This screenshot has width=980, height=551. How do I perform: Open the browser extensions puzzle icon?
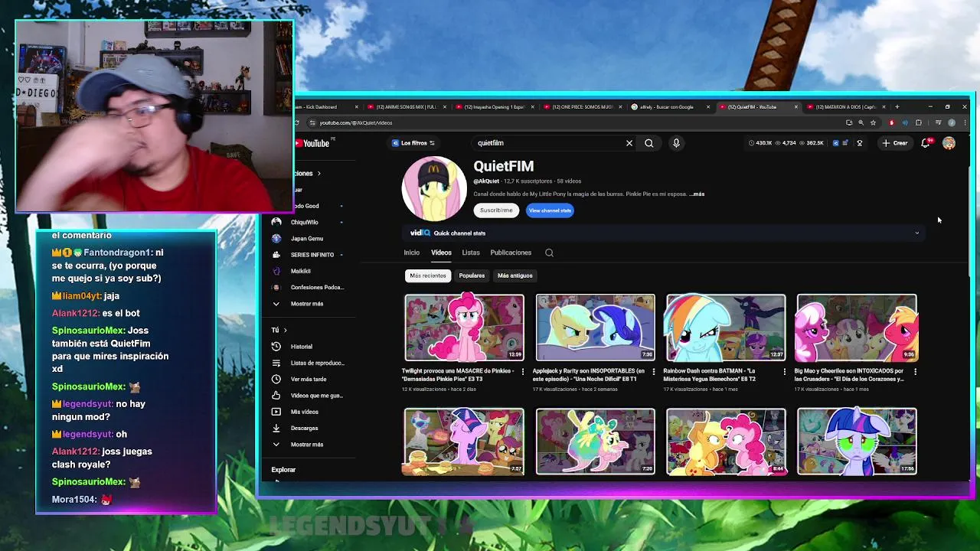(919, 122)
